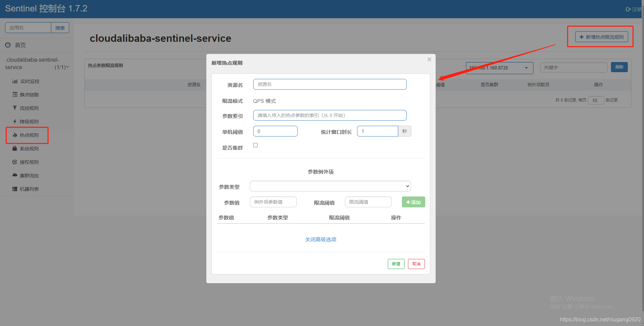Click the 授权规则 check-square icon
Screen dimensions: 644x326
point(15,162)
